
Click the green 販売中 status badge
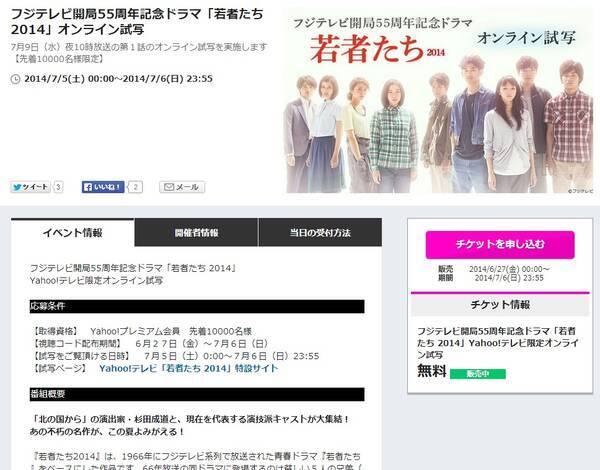pos(478,374)
